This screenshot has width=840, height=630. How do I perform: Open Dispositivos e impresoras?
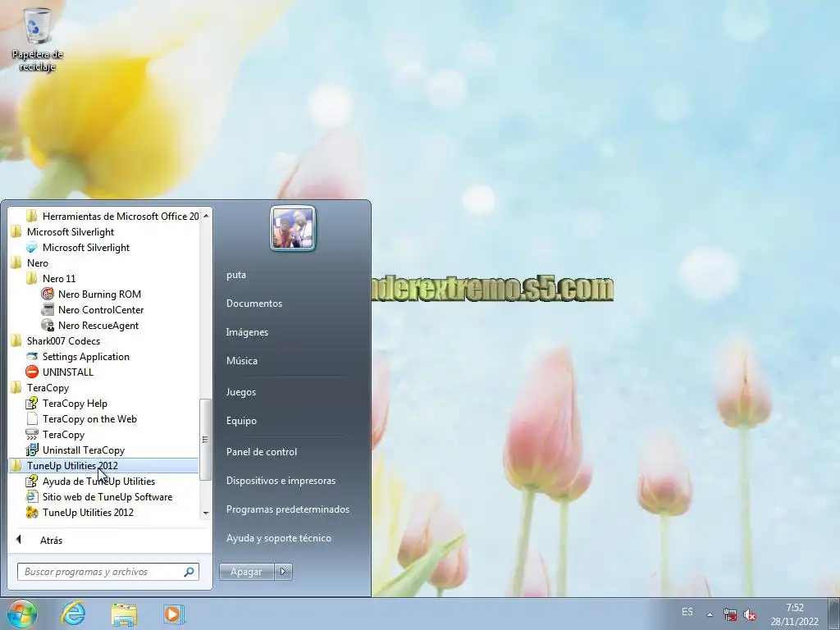click(x=281, y=481)
